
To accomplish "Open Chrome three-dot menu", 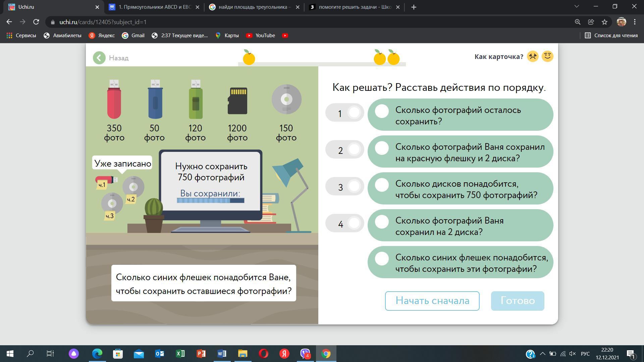I will 635,22.
